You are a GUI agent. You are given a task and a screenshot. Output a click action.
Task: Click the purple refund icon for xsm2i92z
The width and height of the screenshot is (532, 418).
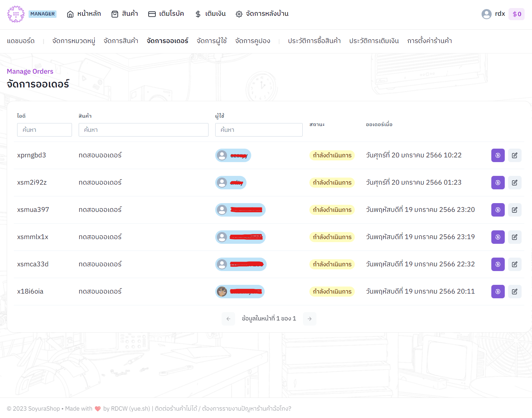tap(498, 183)
